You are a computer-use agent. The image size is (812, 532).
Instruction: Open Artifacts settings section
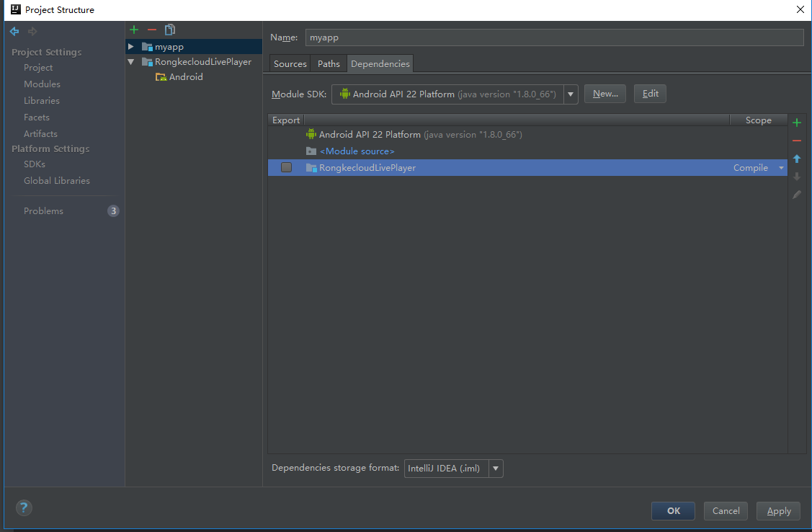(x=40, y=133)
